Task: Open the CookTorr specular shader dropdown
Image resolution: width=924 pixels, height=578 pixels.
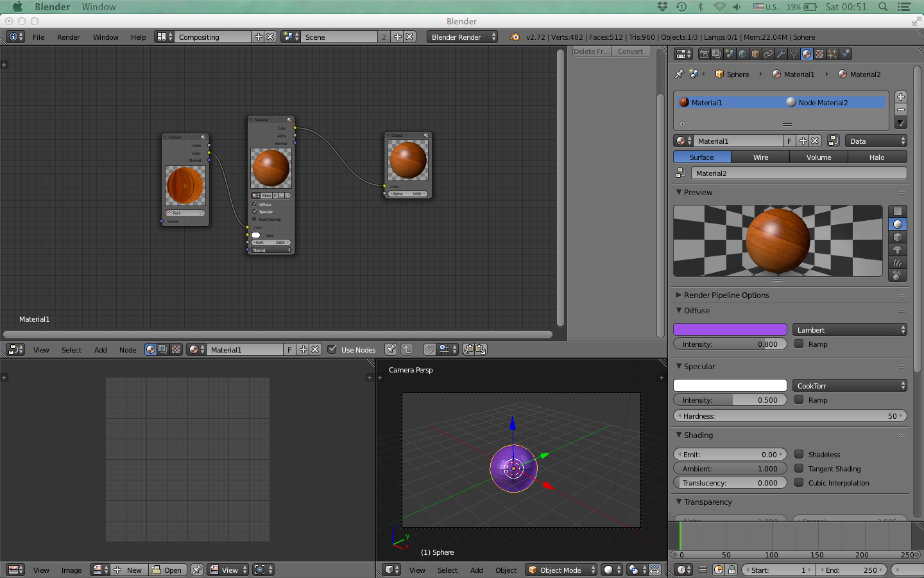Action: (x=850, y=385)
